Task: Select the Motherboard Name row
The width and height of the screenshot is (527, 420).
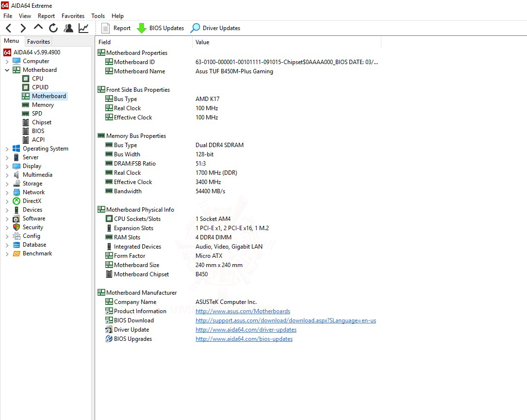Action: tap(238, 71)
